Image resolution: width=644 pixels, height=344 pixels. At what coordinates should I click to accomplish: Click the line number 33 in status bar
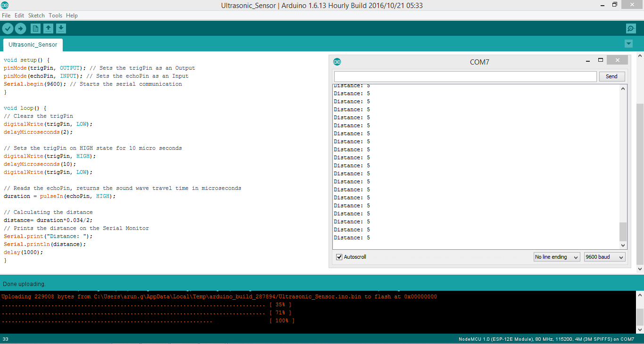click(x=5, y=339)
